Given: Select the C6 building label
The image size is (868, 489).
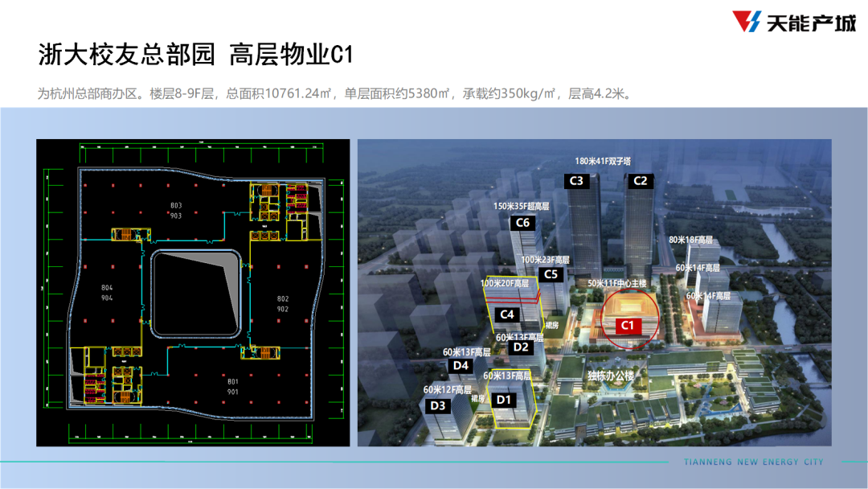Looking at the screenshot, I should tap(522, 223).
